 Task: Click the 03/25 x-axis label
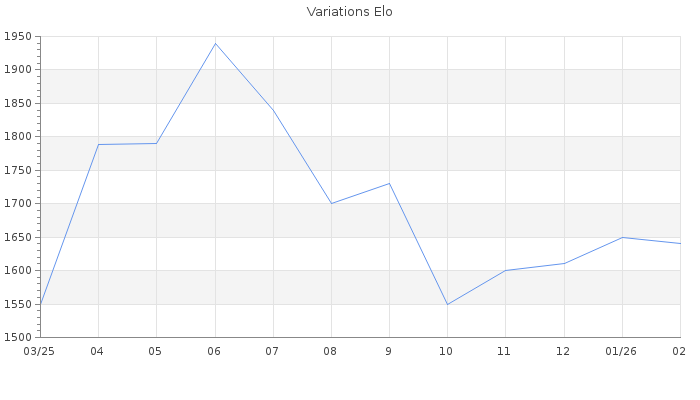click(x=39, y=351)
